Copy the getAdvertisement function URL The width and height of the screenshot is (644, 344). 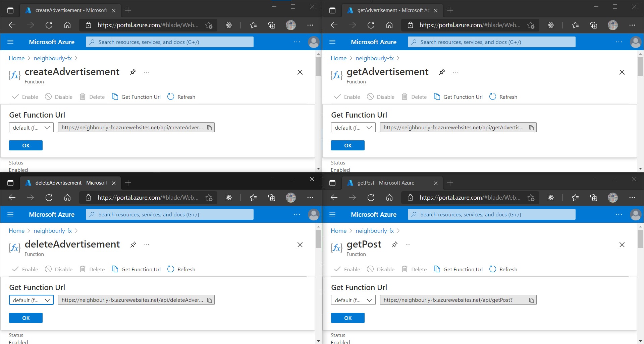pos(531,128)
